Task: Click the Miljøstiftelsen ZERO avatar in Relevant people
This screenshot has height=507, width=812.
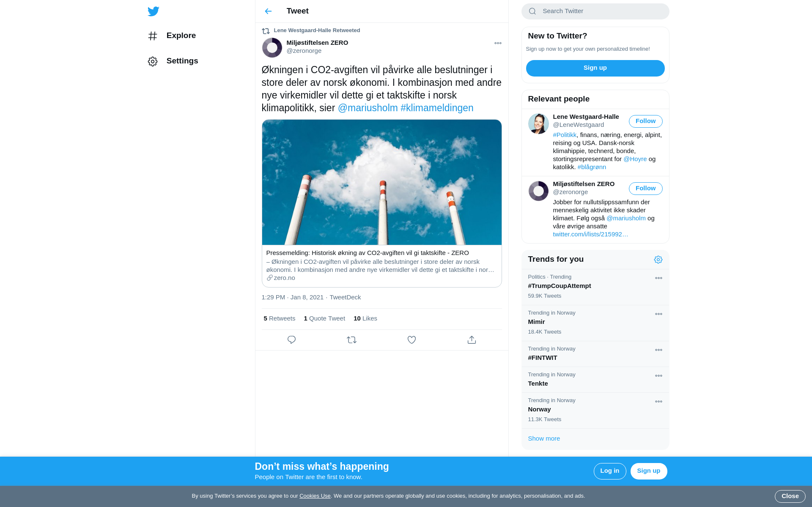Action: [x=538, y=191]
